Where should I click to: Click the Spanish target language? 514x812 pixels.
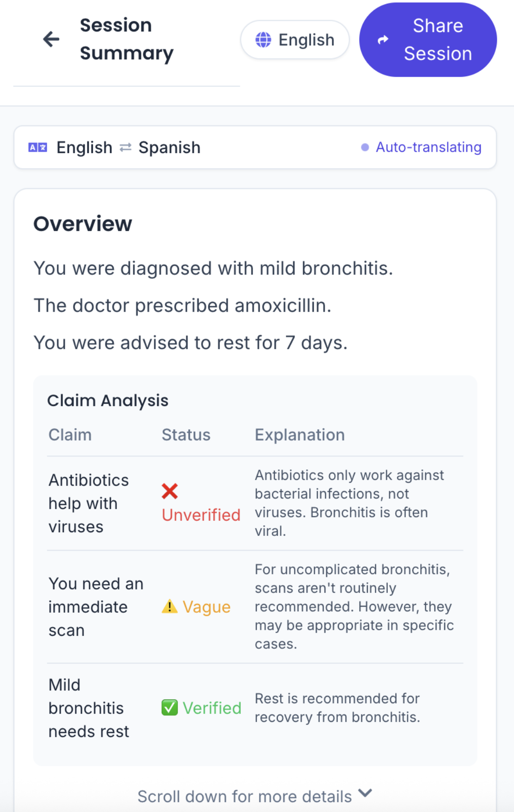pos(169,148)
